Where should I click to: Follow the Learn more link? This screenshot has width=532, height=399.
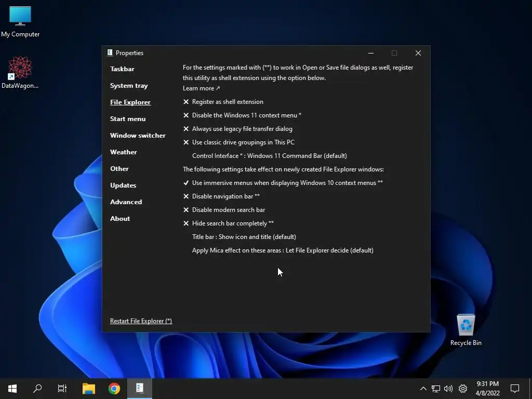(x=201, y=88)
